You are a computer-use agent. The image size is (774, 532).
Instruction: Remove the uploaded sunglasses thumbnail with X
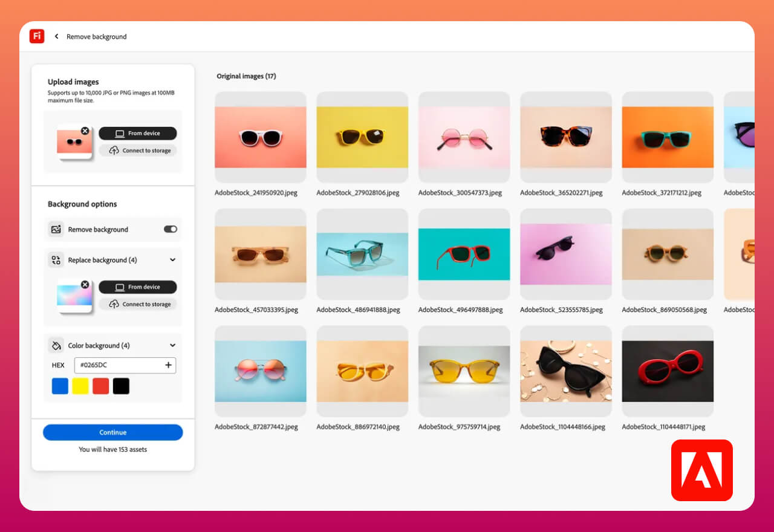(85, 131)
